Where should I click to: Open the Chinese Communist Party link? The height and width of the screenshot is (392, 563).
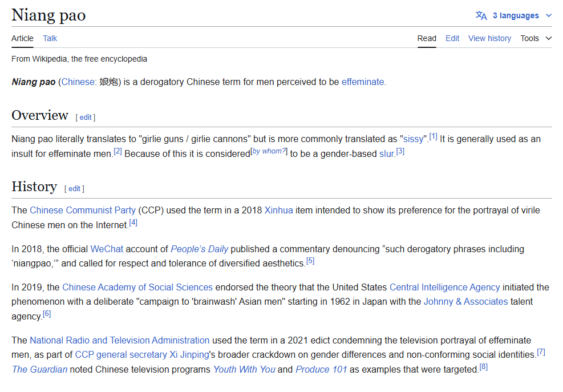click(83, 210)
